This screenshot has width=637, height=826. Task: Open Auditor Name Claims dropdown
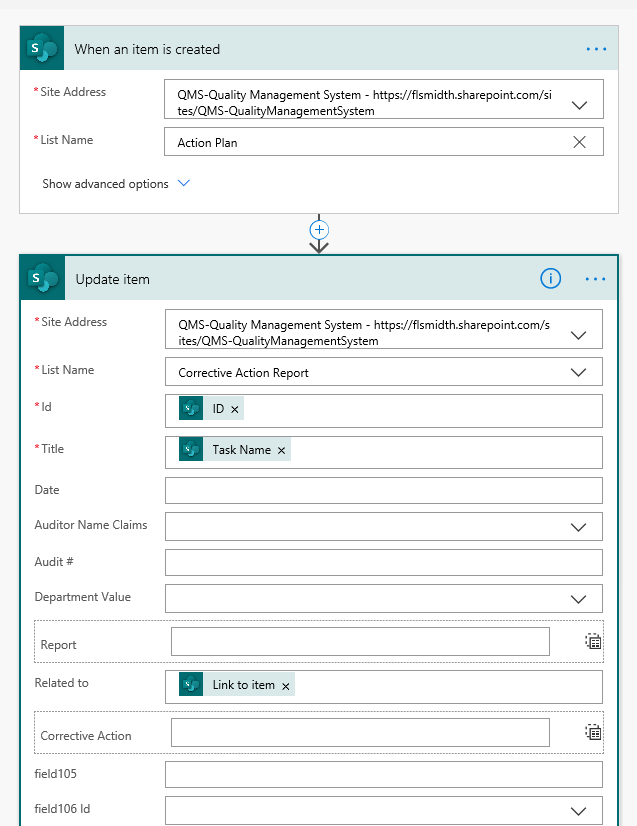click(579, 527)
